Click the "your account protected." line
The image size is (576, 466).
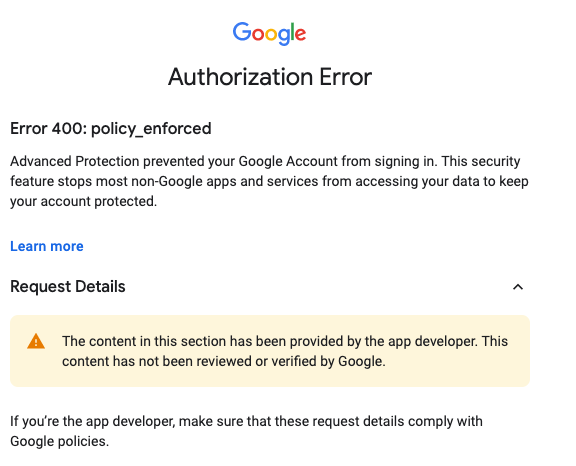(x=83, y=201)
